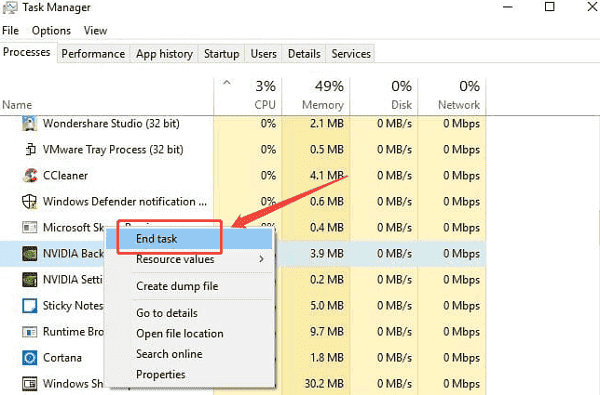Select the Cortana process name
Image resolution: width=600 pixels, height=395 pixels.
(62, 357)
